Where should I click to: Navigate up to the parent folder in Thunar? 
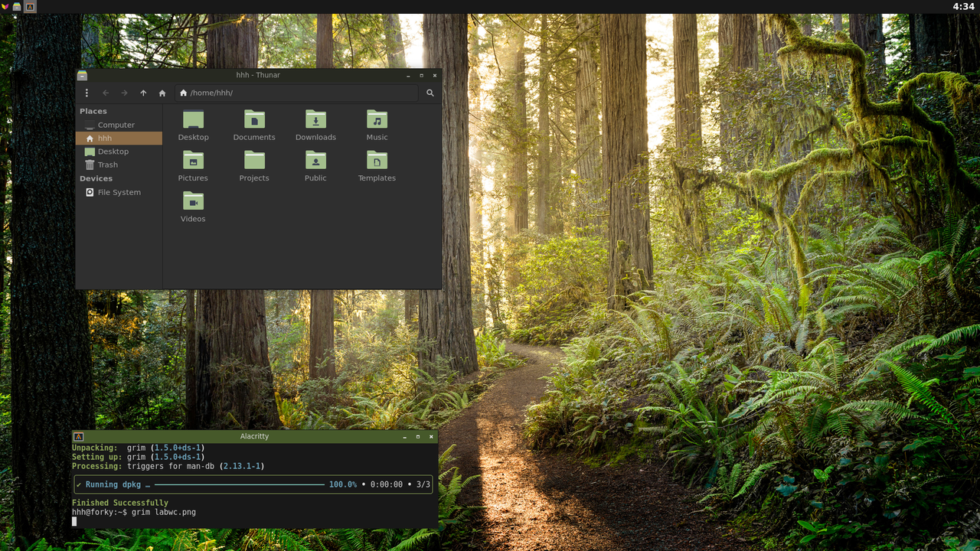pos(143,93)
